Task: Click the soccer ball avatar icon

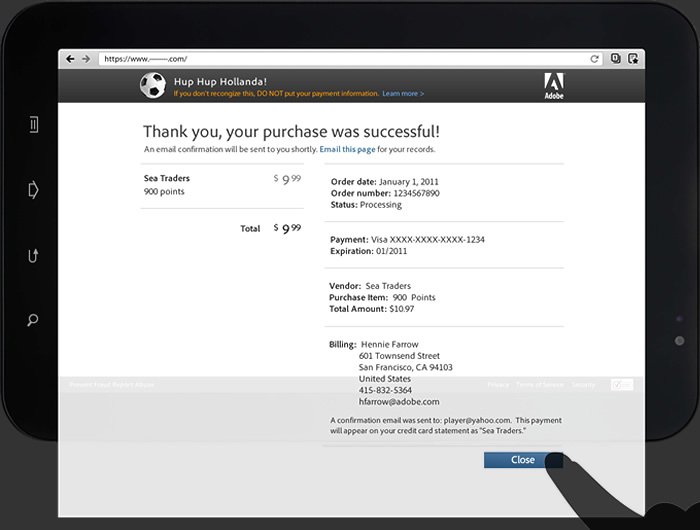Action: (153, 85)
